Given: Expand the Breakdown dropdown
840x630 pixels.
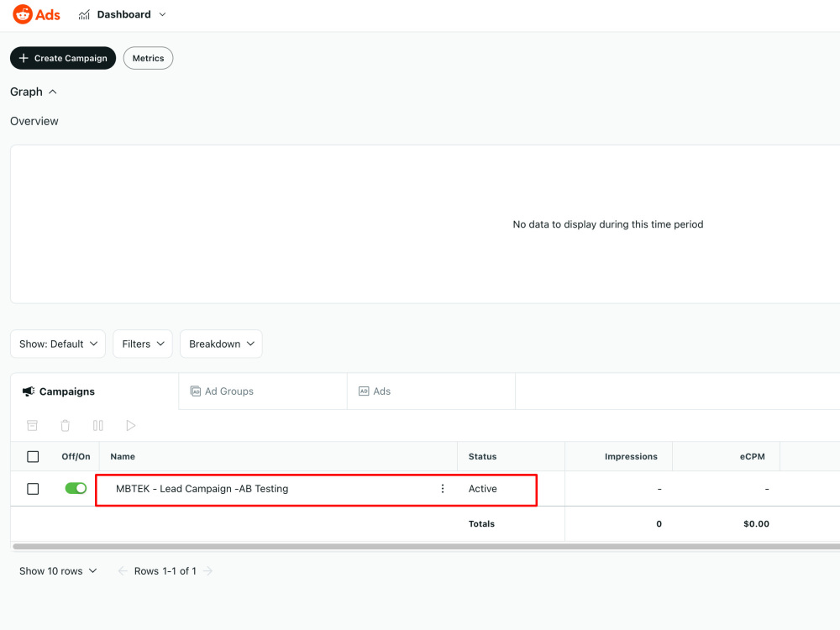Looking at the screenshot, I should (221, 344).
